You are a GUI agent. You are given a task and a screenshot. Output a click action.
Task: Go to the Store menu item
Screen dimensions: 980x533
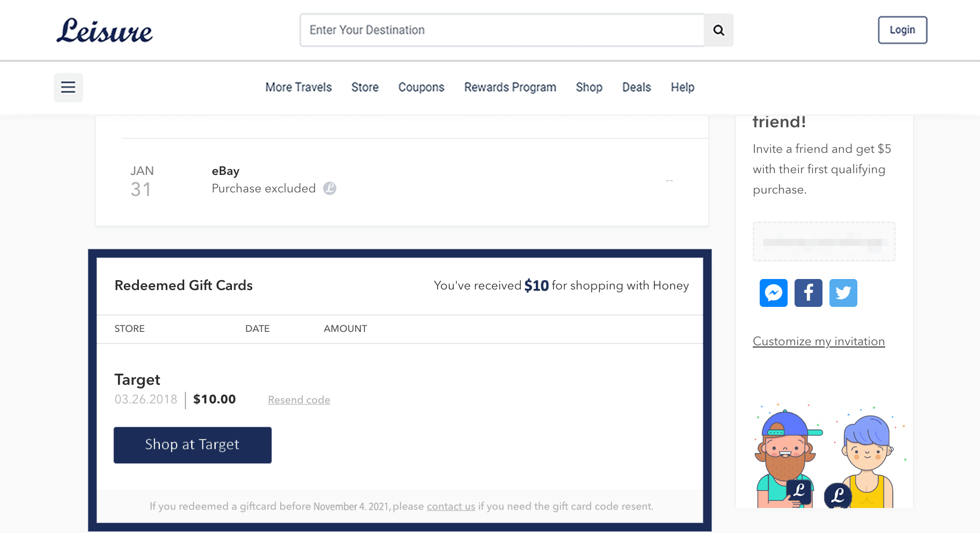365,87
